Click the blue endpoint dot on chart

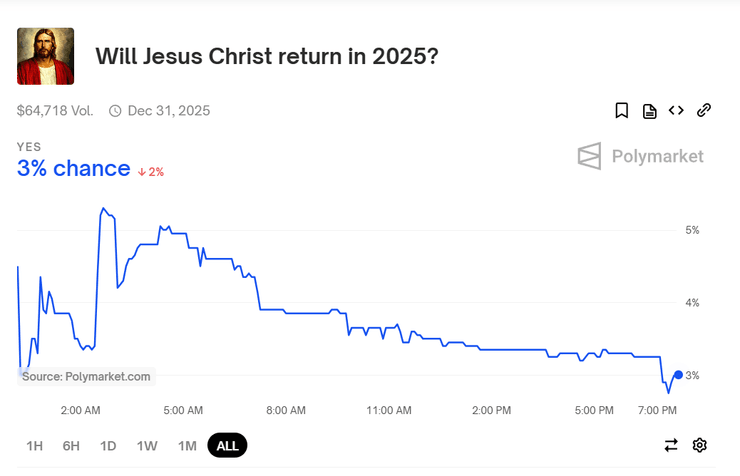[679, 375]
